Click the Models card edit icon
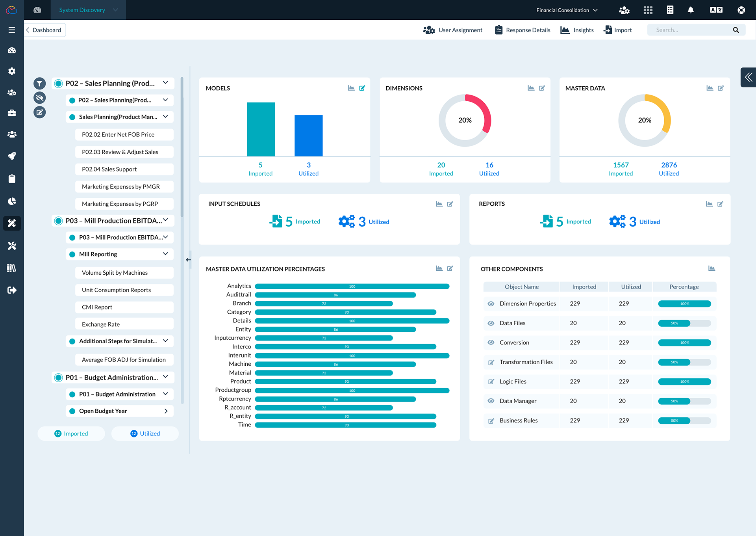This screenshot has height=536, width=756. point(362,88)
